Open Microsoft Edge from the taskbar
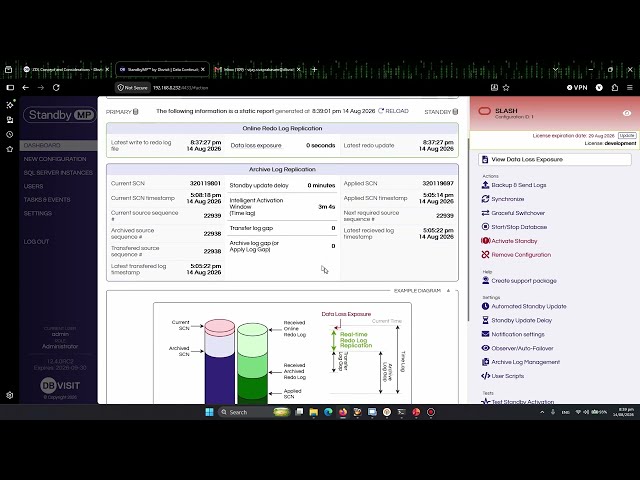Image resolution: width=640 pixels, height=480 pixels. tap(328, 412)
